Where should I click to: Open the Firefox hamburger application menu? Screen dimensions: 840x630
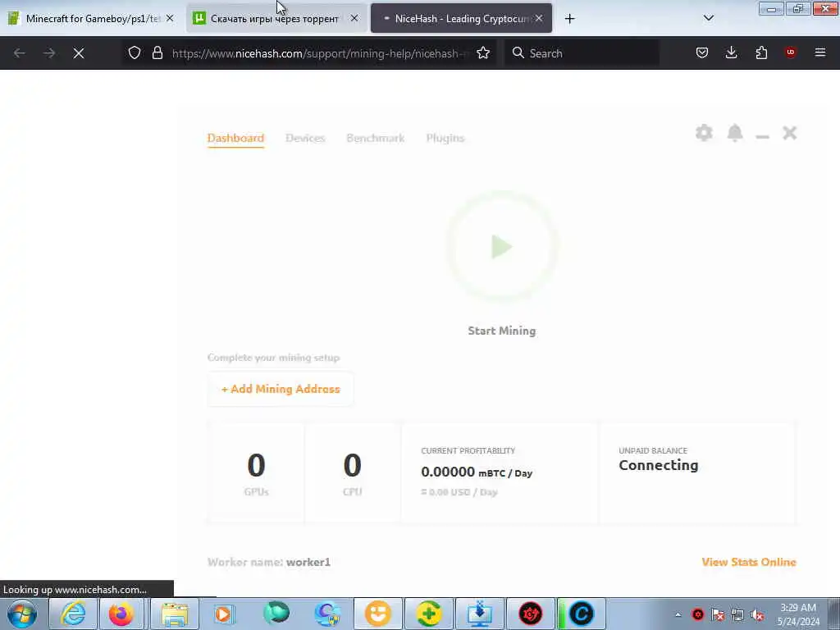[x=820, y=52]
